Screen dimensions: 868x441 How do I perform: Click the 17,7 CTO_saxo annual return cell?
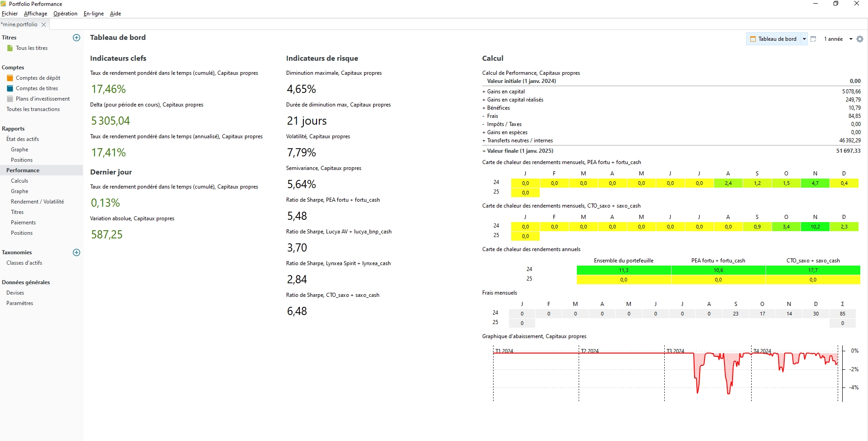point(813,270)
